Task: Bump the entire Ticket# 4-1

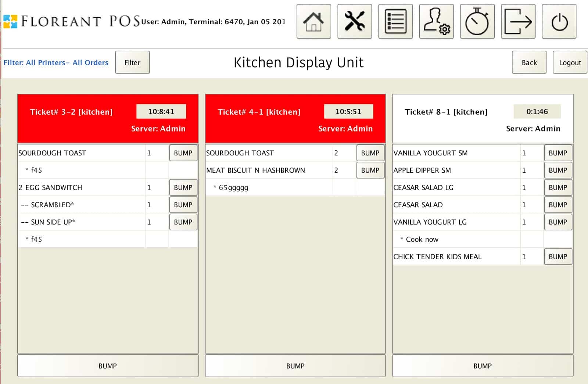Action: (x=295, y=366)
